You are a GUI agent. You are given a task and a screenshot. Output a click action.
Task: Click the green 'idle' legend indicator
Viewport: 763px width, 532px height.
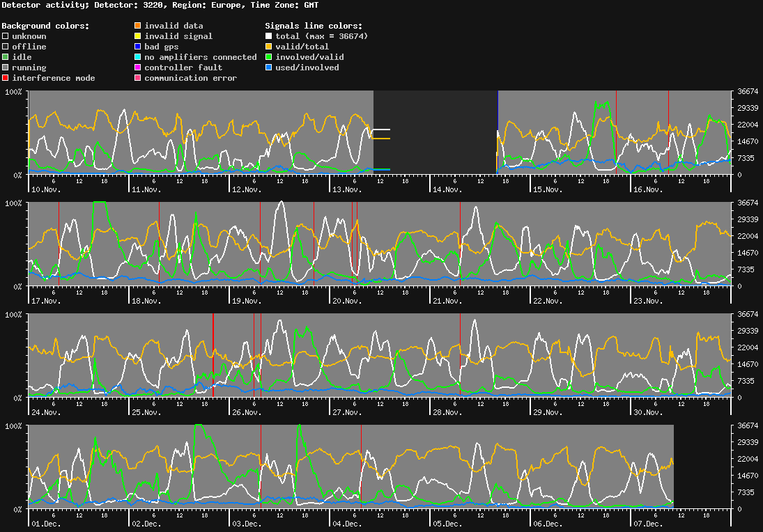4,57
